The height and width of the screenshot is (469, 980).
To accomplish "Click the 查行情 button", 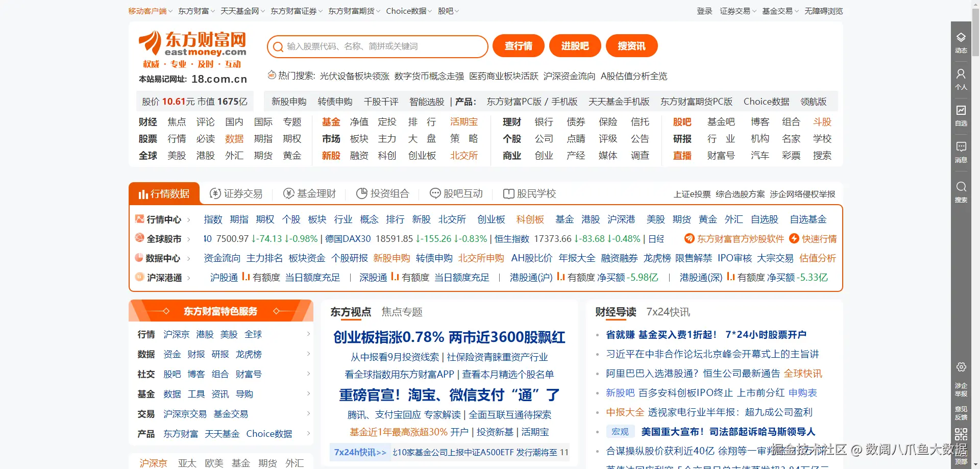I will [x=519, y=46].
